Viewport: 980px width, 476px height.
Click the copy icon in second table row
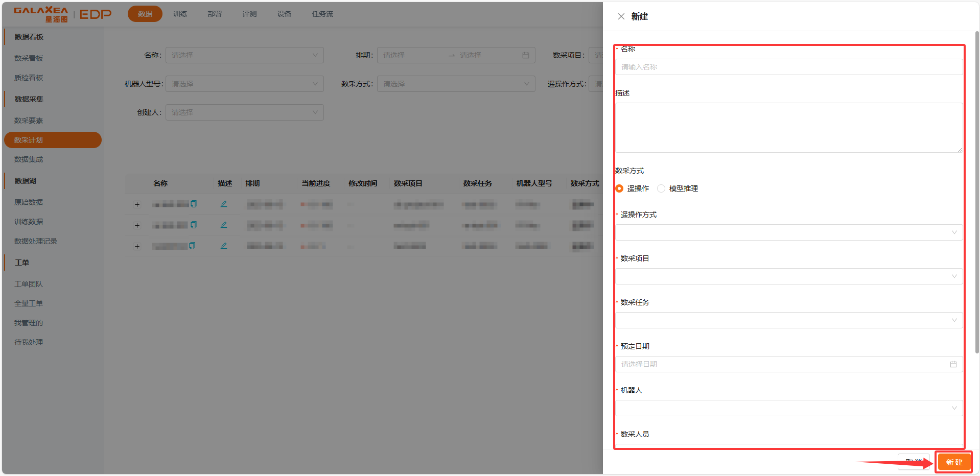pyautogui.click(x=194, y=225)
